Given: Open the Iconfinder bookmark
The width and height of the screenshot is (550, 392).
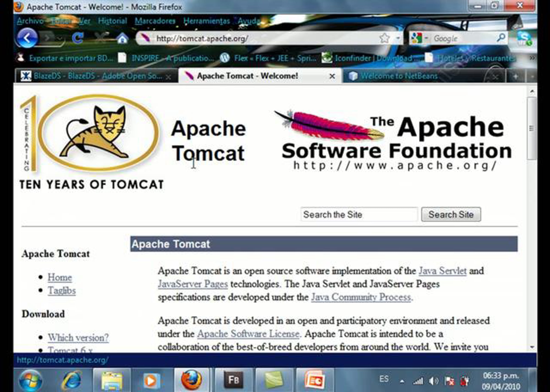Looking at the screenshot, I should coord(370,58).
